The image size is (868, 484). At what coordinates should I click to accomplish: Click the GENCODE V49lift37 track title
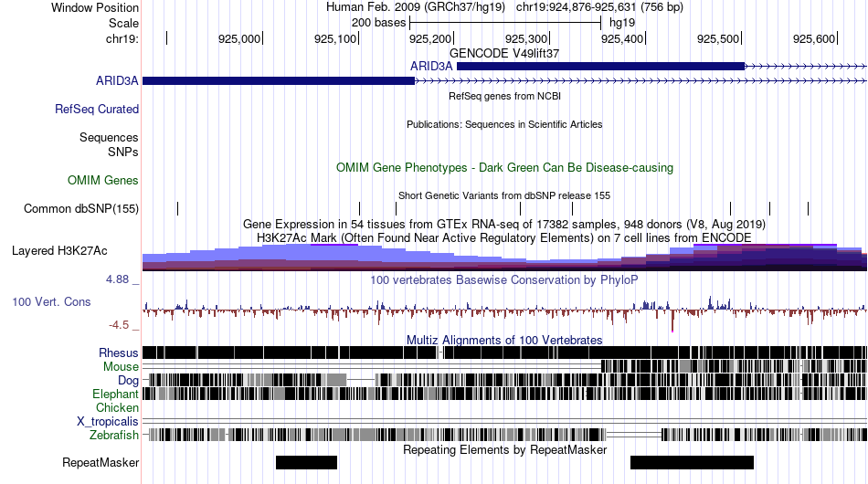[504, 53]
